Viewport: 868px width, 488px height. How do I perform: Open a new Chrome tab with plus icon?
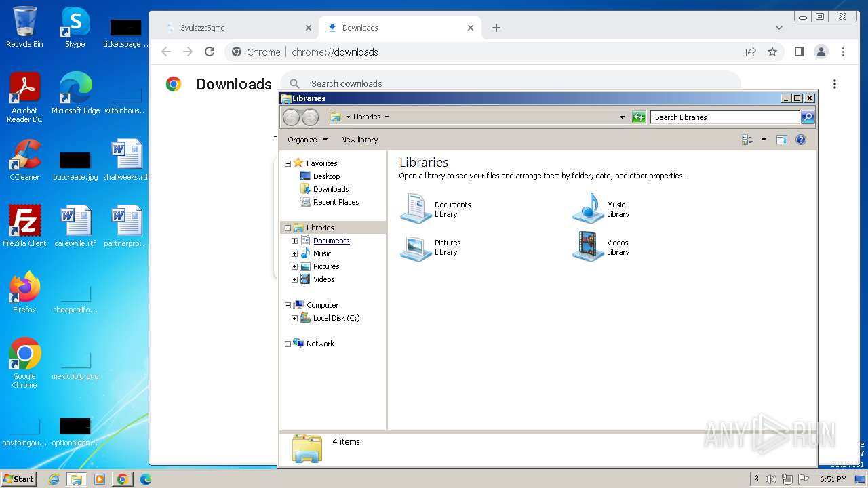click(496, 28)
